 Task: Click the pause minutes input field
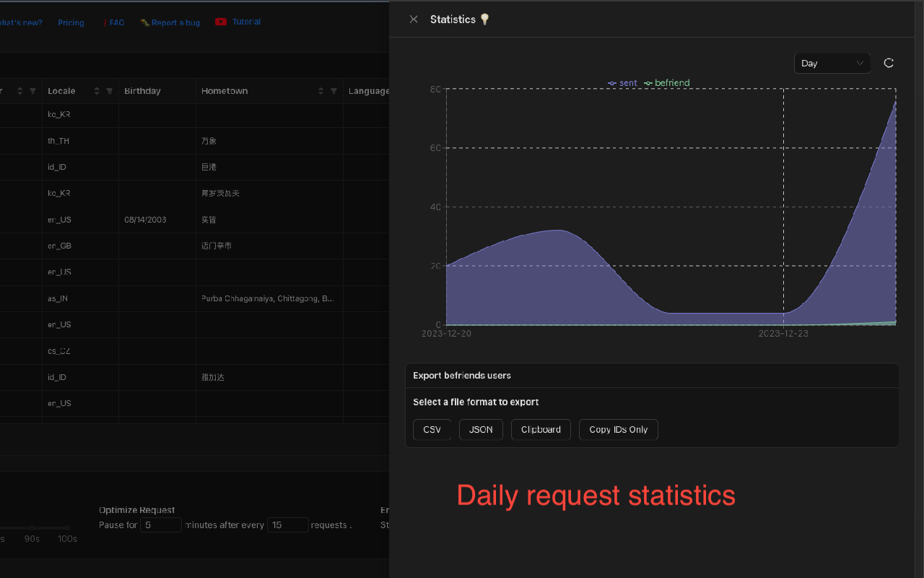point(160,525)
